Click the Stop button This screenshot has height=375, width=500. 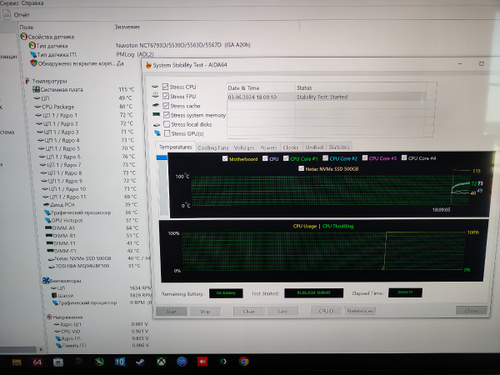(205, 312)
